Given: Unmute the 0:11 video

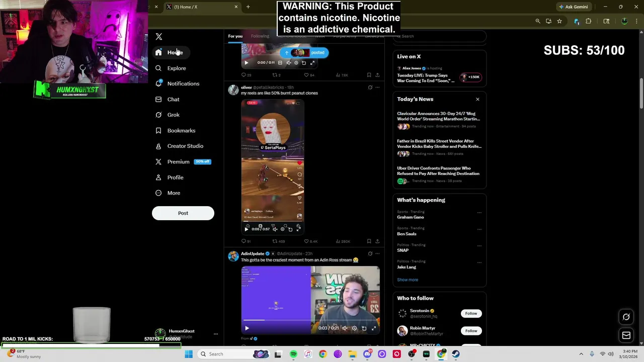Looking at the screenshot, I should (x=288, y=63).
